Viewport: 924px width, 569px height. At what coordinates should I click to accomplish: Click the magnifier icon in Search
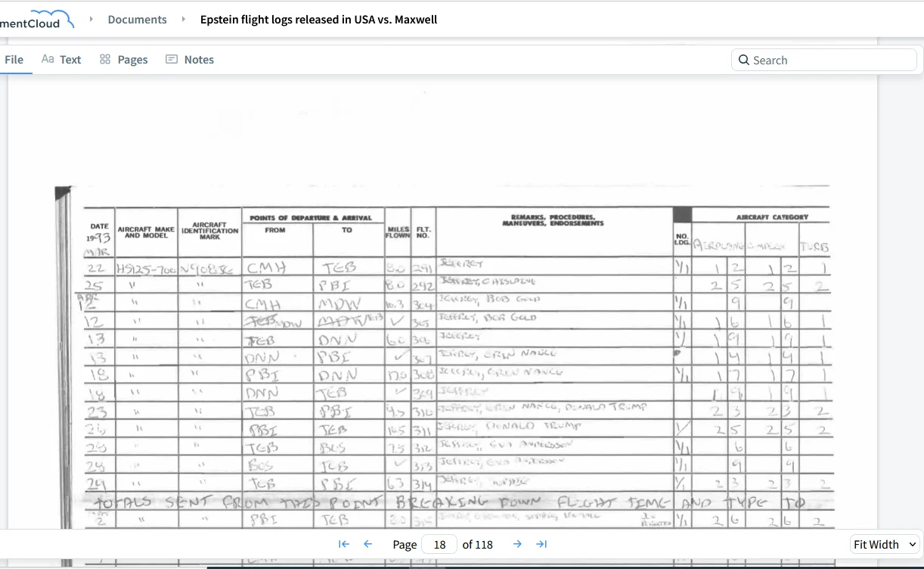click(x=744, y=60)
